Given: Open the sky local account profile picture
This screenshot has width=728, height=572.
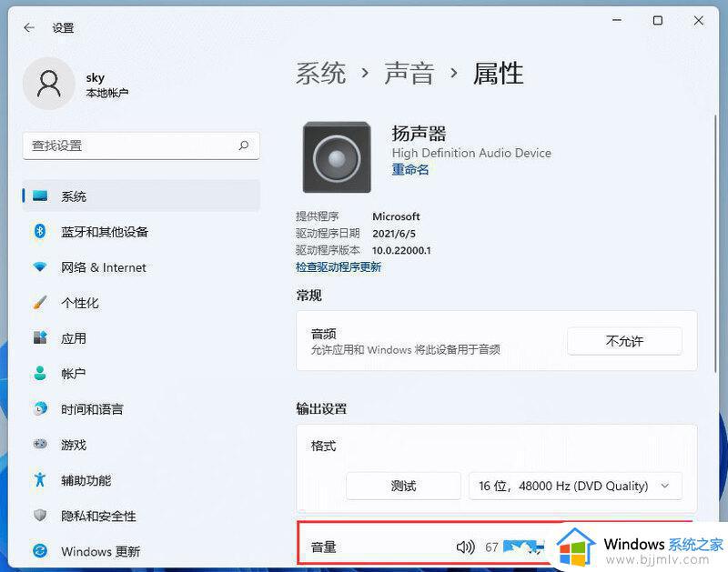Looking at the screenshot, I should click(x=49, y=84).
